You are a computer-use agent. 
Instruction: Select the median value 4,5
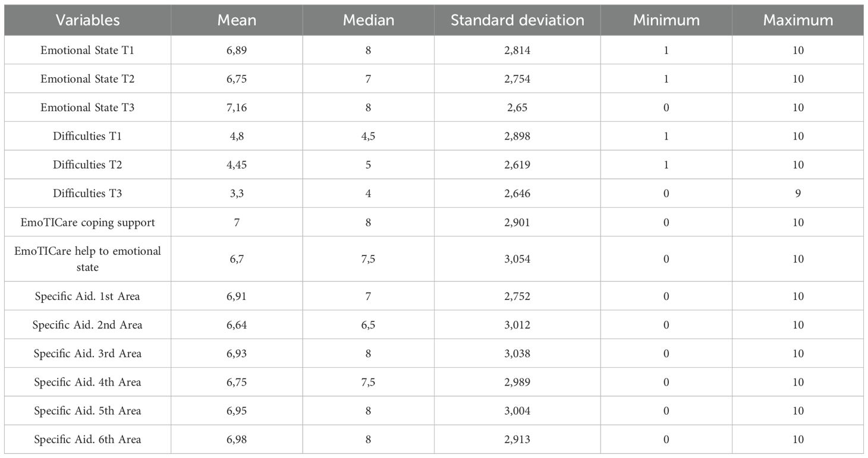(368, 136)
